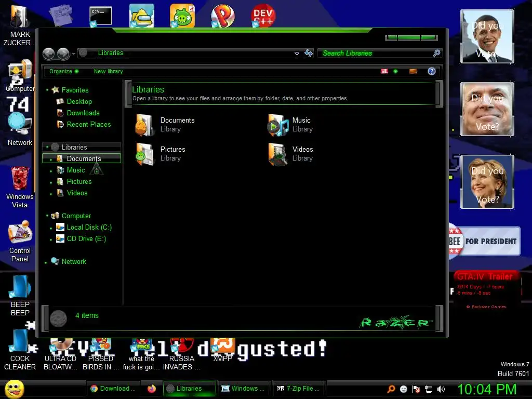Switch to the Windows taskbar item
Image resolution: width=532 pixels, height=399 pixels.
click(x=243, y=389)
